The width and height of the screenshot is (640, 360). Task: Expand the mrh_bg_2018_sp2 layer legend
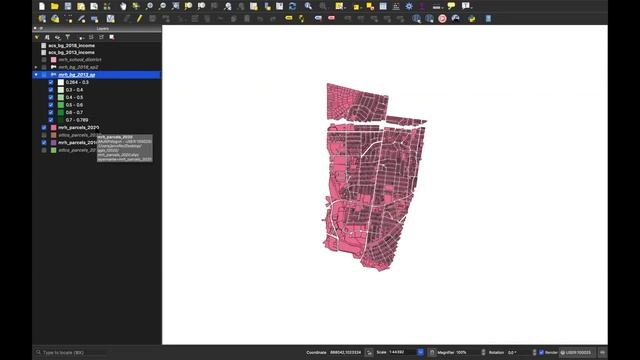pos(36,67)
